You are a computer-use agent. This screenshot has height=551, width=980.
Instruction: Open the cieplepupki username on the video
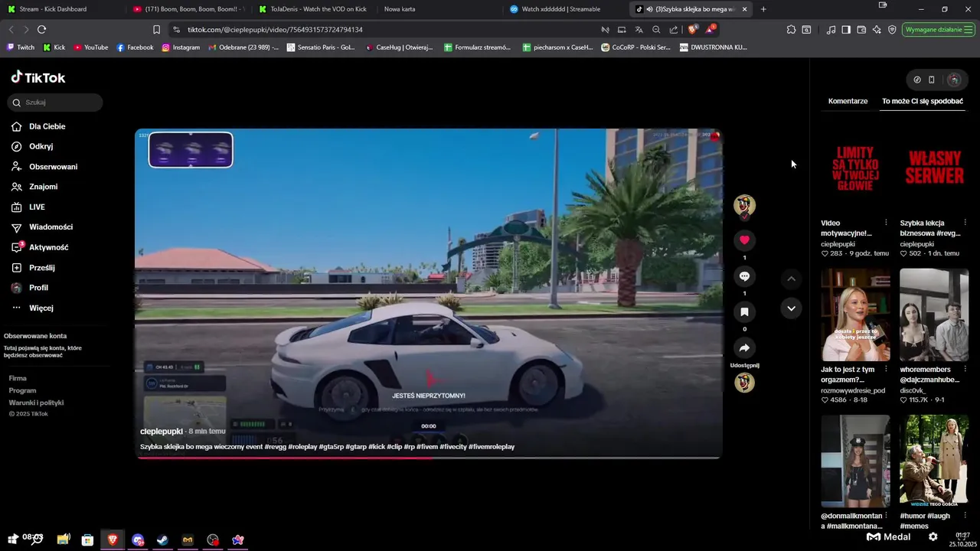(162, 432)
